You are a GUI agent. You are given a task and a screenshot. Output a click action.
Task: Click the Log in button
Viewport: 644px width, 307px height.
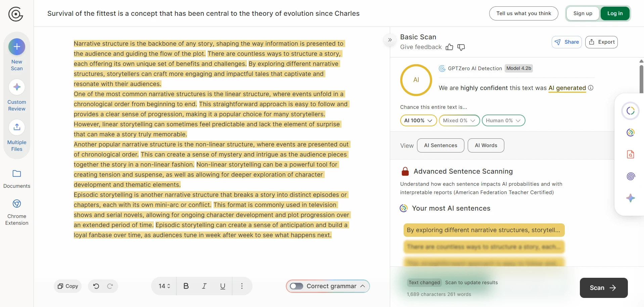click(615, 13)
